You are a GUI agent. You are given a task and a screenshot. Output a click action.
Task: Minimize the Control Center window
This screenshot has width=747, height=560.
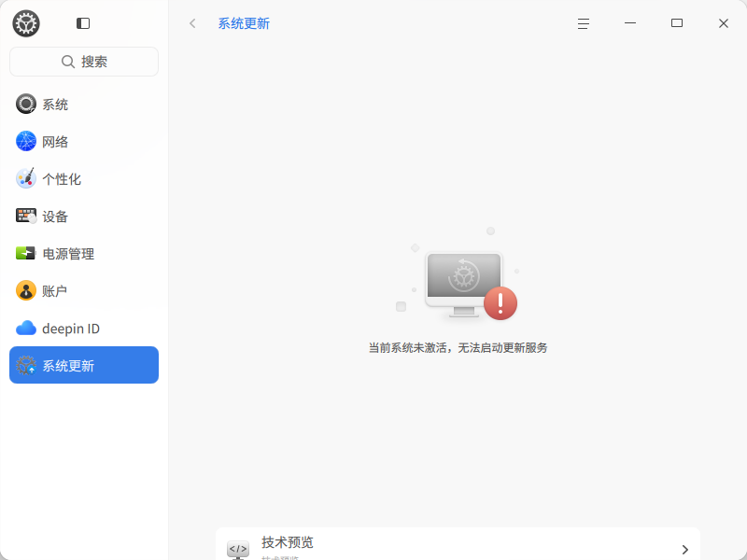click(630, 22)
